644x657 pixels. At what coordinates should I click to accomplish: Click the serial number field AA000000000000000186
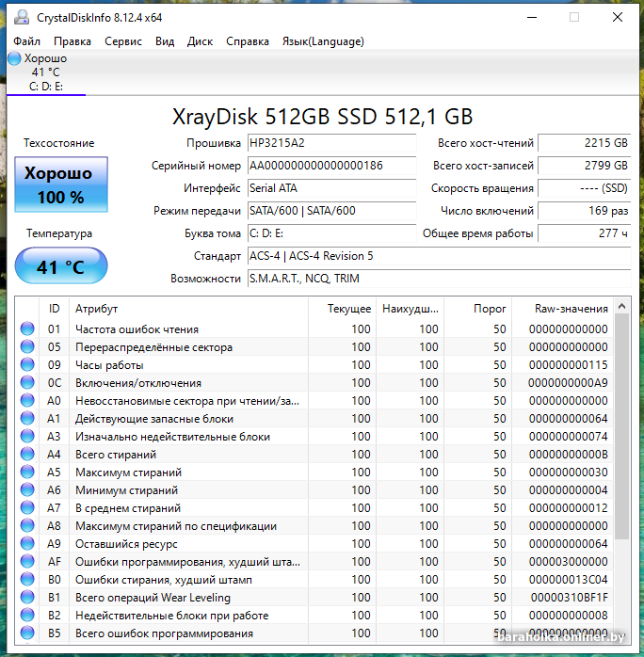[x=331, y=166]
